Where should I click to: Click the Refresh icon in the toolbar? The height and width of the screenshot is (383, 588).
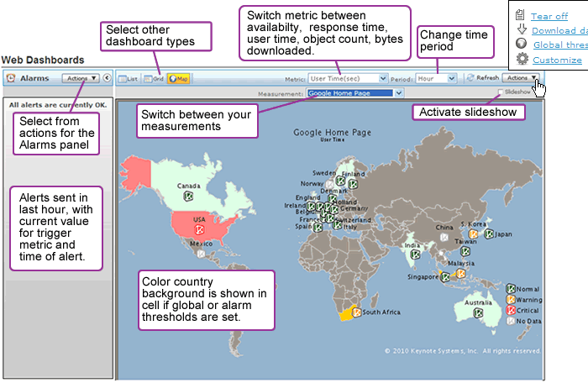click(470, 78)
